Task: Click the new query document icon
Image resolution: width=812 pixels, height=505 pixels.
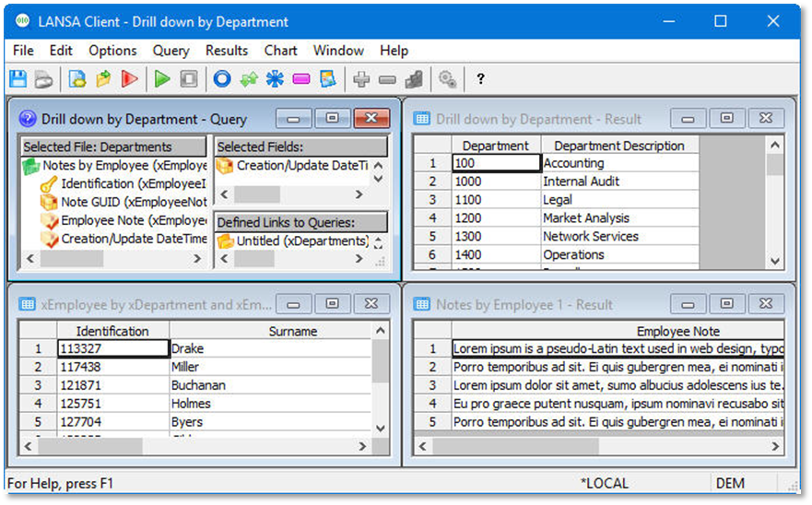Action: pyautogui.click(x=77, y=79)
